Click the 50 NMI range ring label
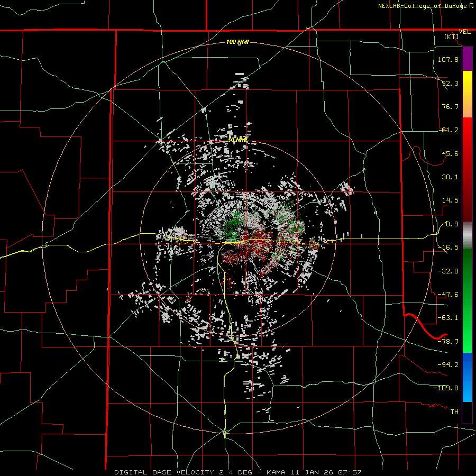The height and width of the screenshot is (476, 476). 237,140
